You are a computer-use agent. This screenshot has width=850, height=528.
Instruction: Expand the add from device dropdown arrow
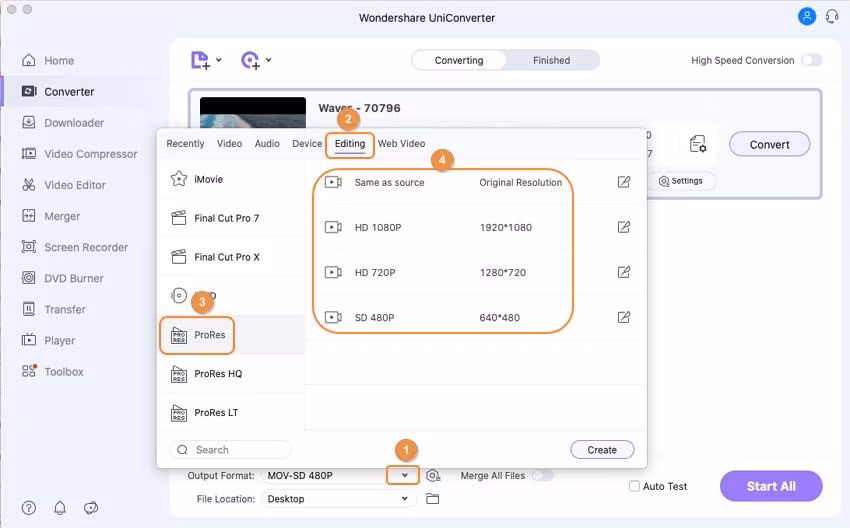(x=268, y=60)
